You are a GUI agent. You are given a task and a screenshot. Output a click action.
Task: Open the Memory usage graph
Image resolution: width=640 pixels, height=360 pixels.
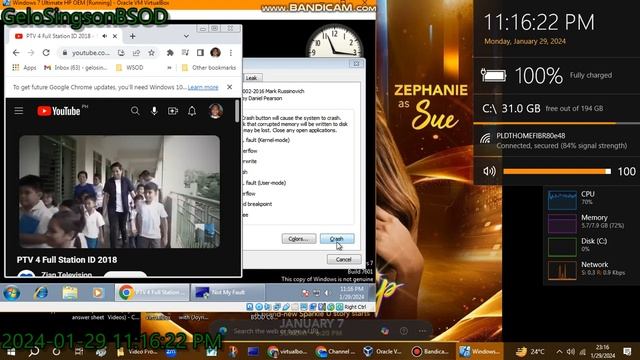(562, 223)
